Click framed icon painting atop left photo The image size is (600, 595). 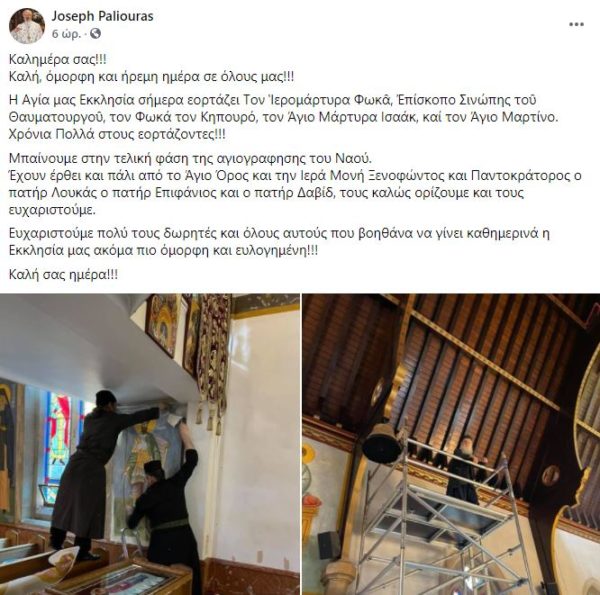tap(163, 325)
